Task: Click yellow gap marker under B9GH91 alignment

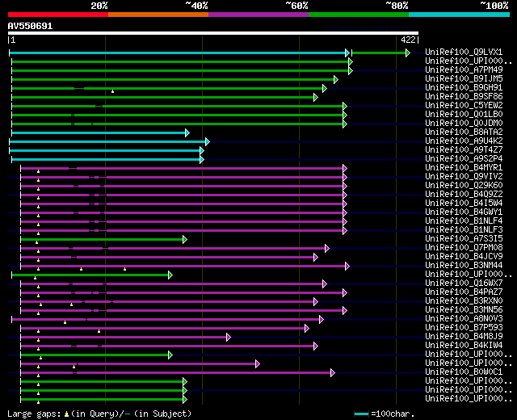Action: [113, 91]
